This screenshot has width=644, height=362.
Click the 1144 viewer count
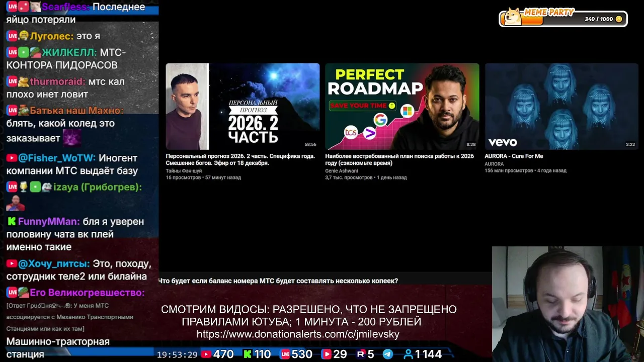(x=428, y=354)
